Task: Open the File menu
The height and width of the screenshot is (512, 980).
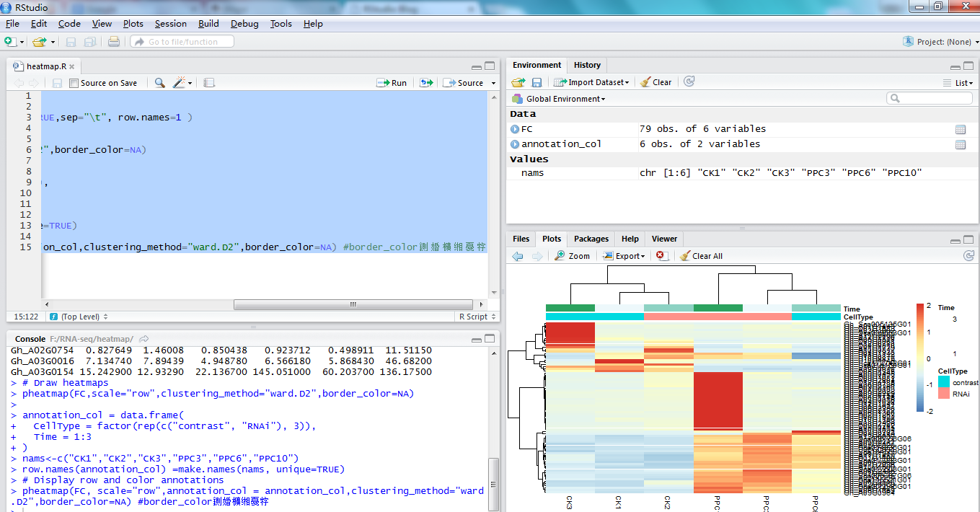Action: coord(12,24)
